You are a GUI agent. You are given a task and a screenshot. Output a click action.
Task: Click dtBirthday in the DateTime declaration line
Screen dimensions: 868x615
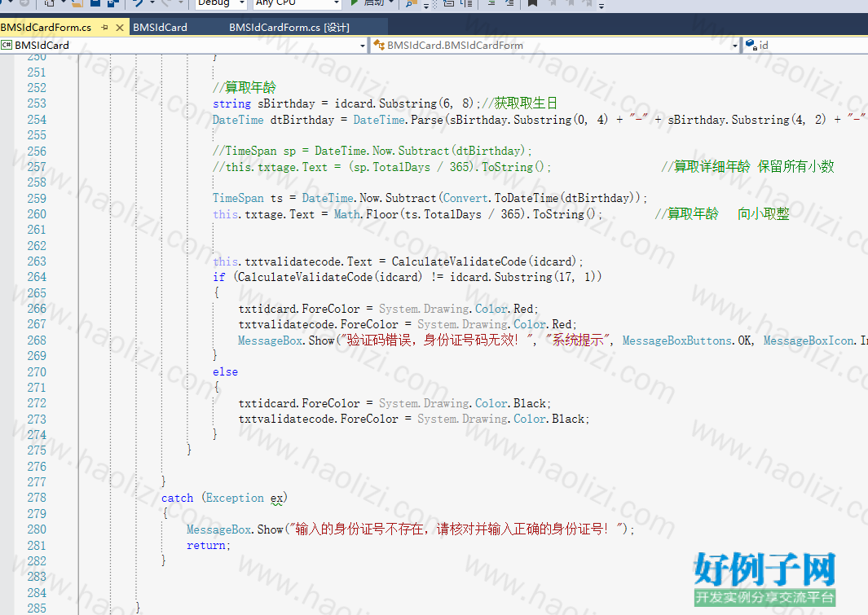(302, 120)
